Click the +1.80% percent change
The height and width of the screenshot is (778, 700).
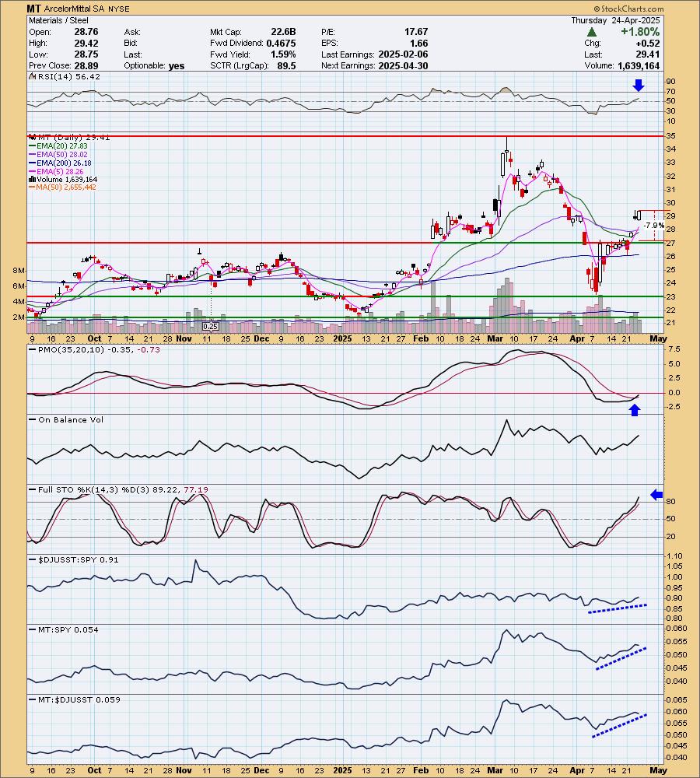tap(640, 32)
